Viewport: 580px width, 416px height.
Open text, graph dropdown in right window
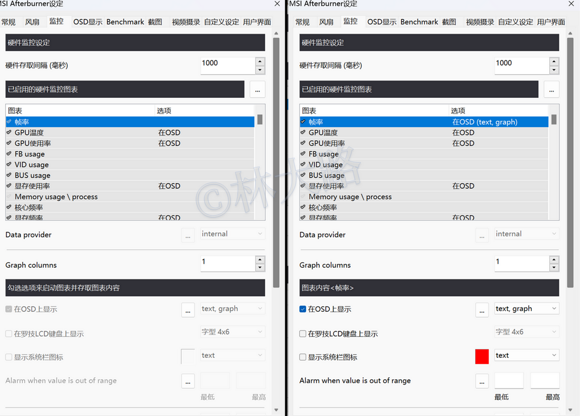point(526,309)
